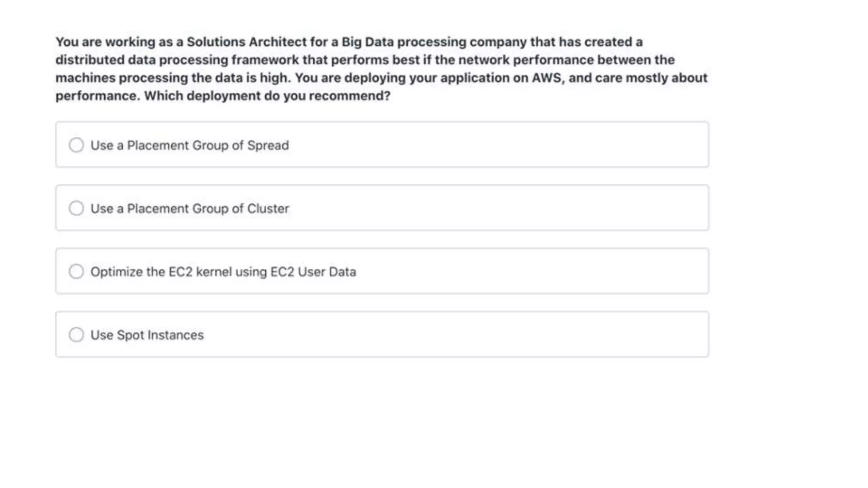Click the word 'Spread' in the first option
The image size is (868, 488).
[x=268, y=145]
